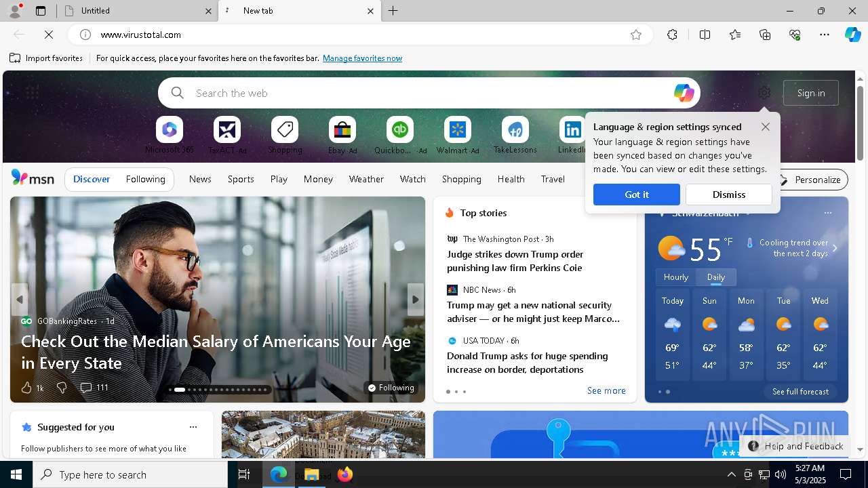Image resolution: width=868 pixels, height=488 pixels.
Task: Toggle split screen view
Action: (705, 35)
